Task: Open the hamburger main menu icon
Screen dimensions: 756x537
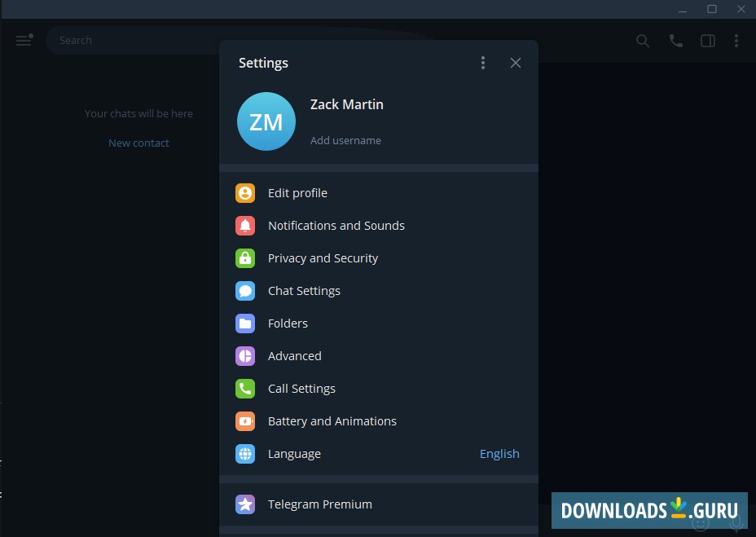Action: tap(24, 40)
